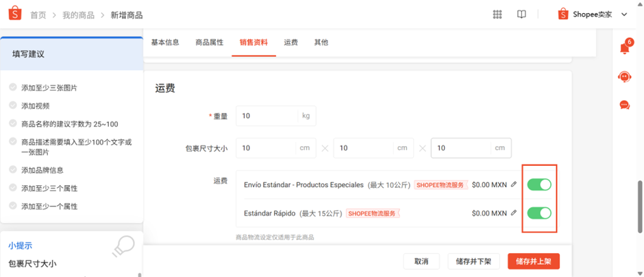
Task: Open notifications bell with 6 badge
Action: (x=625, y=47)
